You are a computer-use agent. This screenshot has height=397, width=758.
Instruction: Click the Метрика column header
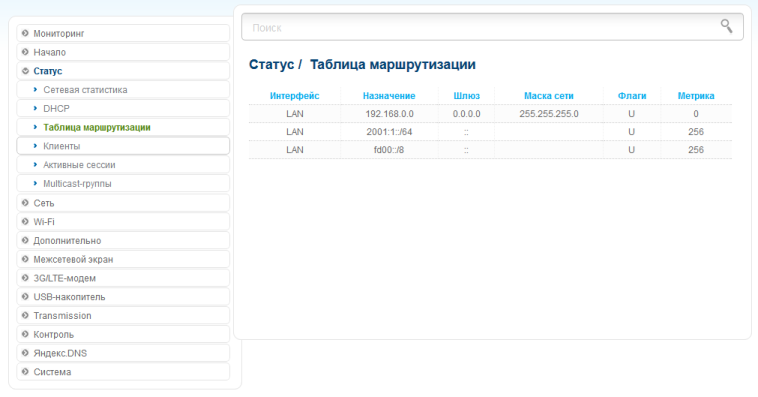(x=696, y=96)
